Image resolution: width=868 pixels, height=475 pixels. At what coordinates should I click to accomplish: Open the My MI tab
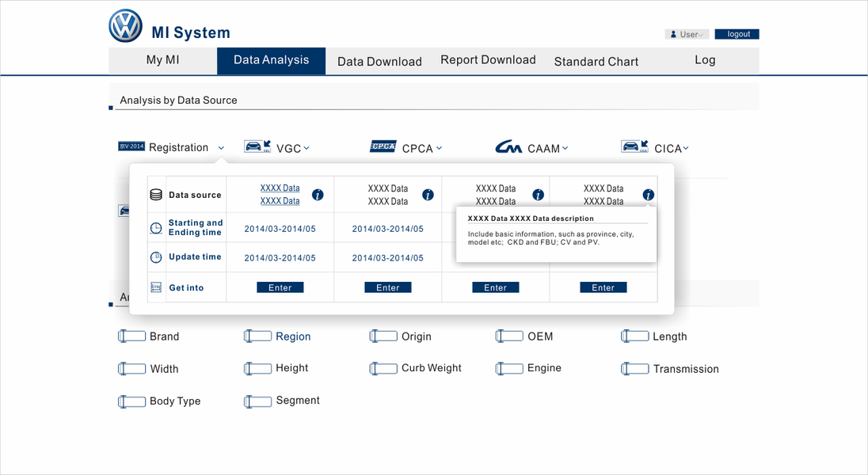(x=163, y=60)
